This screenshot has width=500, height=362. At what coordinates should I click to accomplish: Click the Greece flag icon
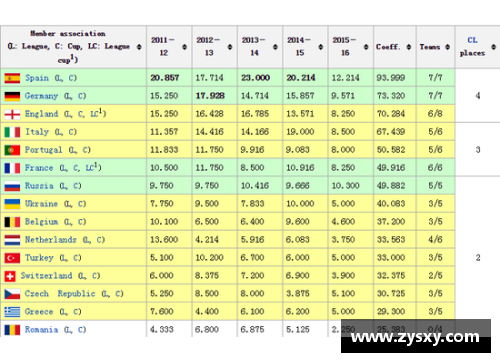click(x=12, y=312)
